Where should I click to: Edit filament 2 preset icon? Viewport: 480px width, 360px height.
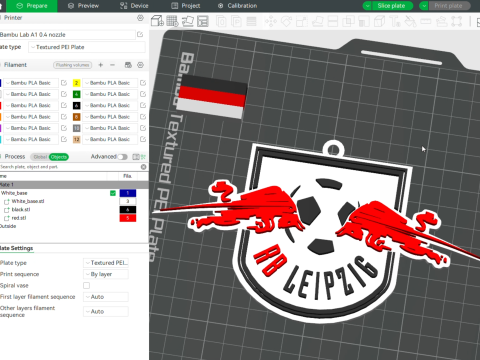point(143,83)
